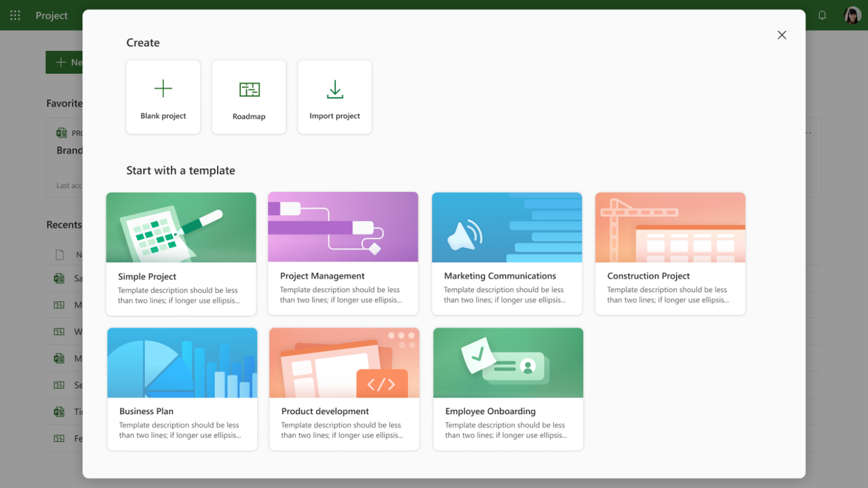
Task: Select the Roadmap creation icon
Action: pos(249,89)
